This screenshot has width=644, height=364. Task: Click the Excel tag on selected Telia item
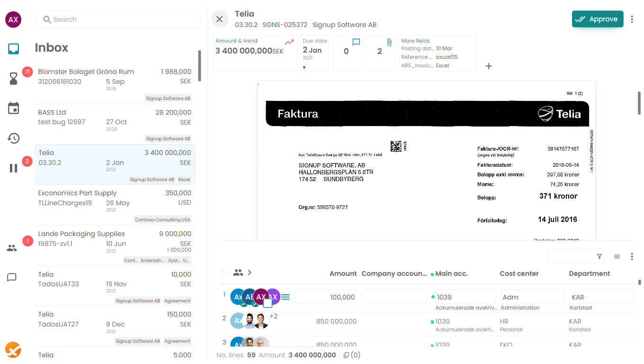pos(184,180)
